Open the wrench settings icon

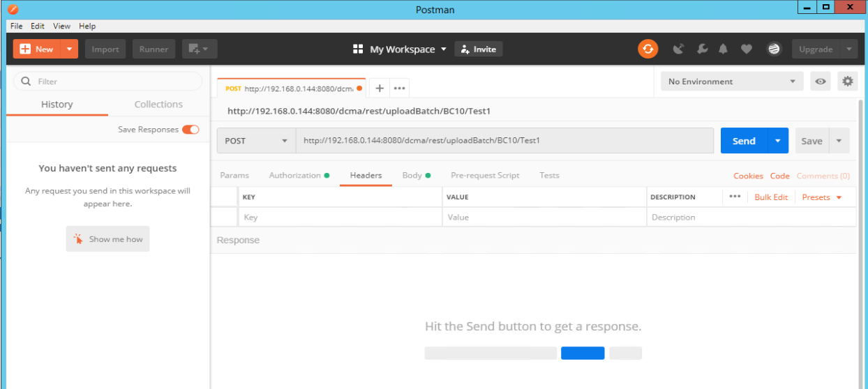(702, 49)
